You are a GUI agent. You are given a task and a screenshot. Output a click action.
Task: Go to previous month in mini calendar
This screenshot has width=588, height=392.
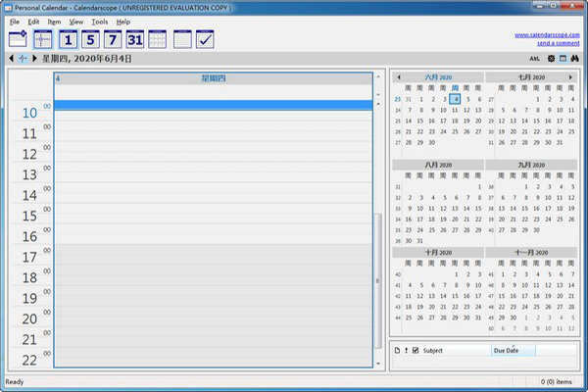click(x=397, y=75)
